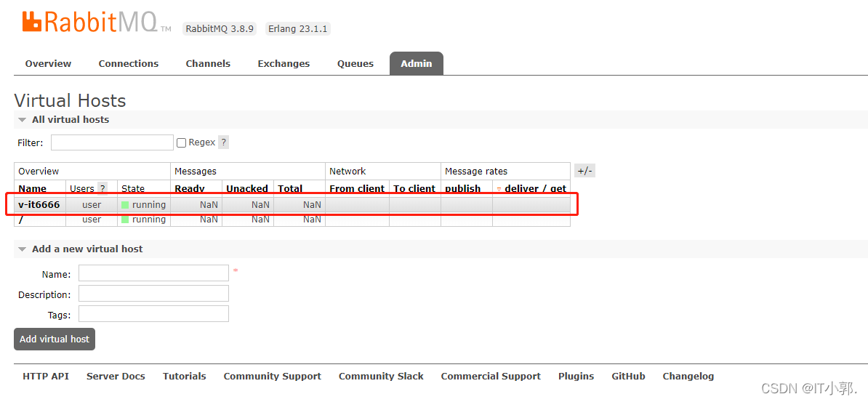Open the Changelog footer link
868x402 pixels.
[x=688, y=376]
